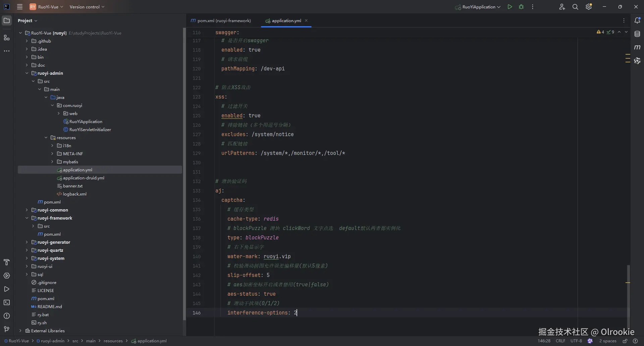The width and height of the screenshot is (644, 346).
Task: Collapse the ruoyi-admin module folder
Action: [27, 73]
